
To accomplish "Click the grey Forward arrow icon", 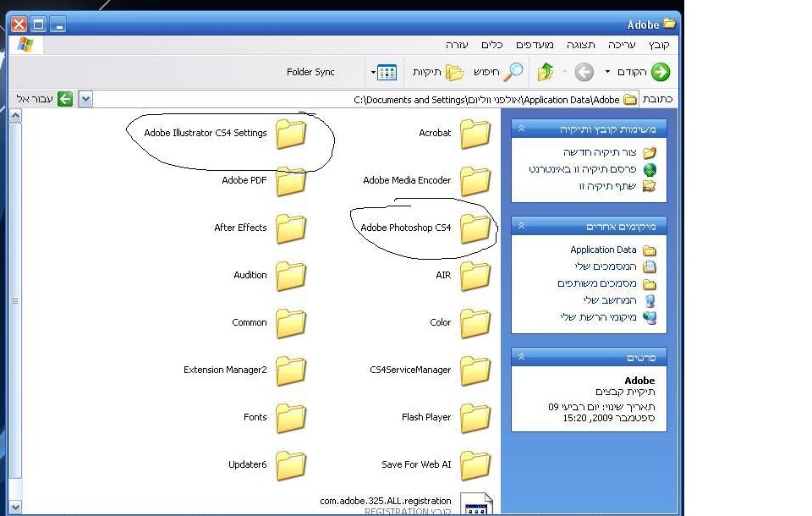I will click(x=584, y=72).
